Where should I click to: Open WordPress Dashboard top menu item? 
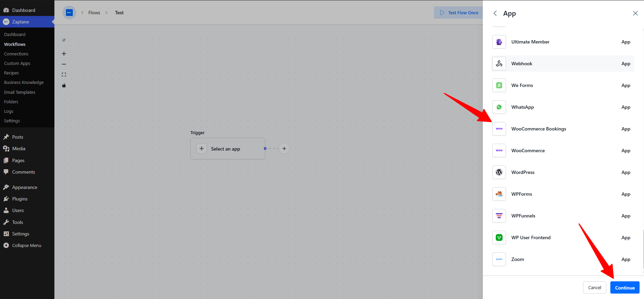(27, 10)
